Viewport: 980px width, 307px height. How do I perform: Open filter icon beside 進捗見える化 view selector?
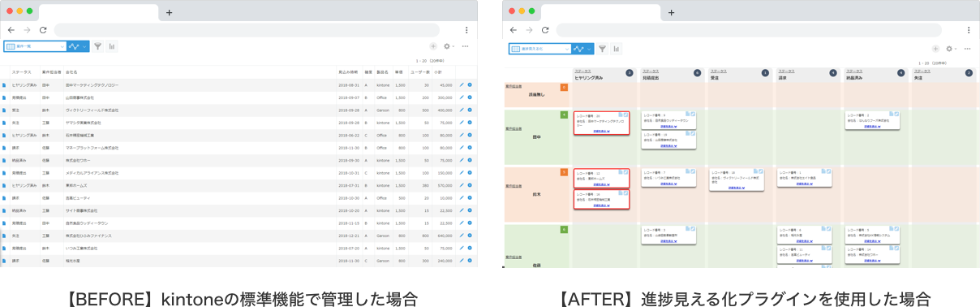tap(603, 49)
